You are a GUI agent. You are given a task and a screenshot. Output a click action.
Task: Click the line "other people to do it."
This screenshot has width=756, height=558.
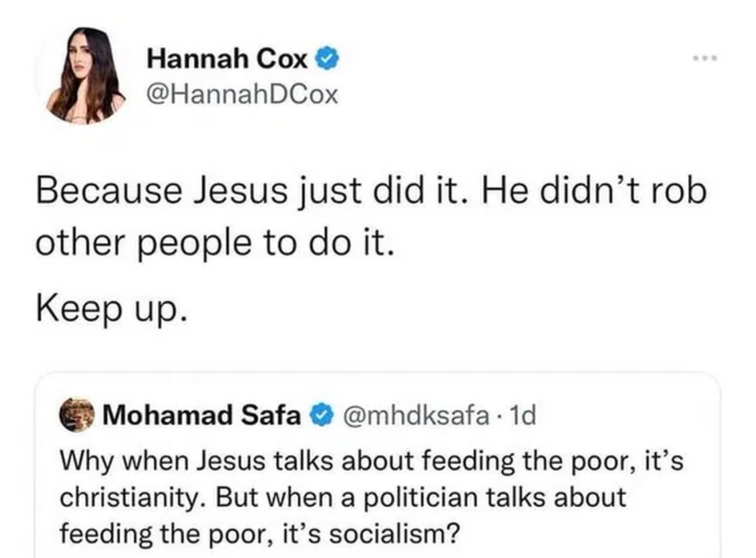215,242
